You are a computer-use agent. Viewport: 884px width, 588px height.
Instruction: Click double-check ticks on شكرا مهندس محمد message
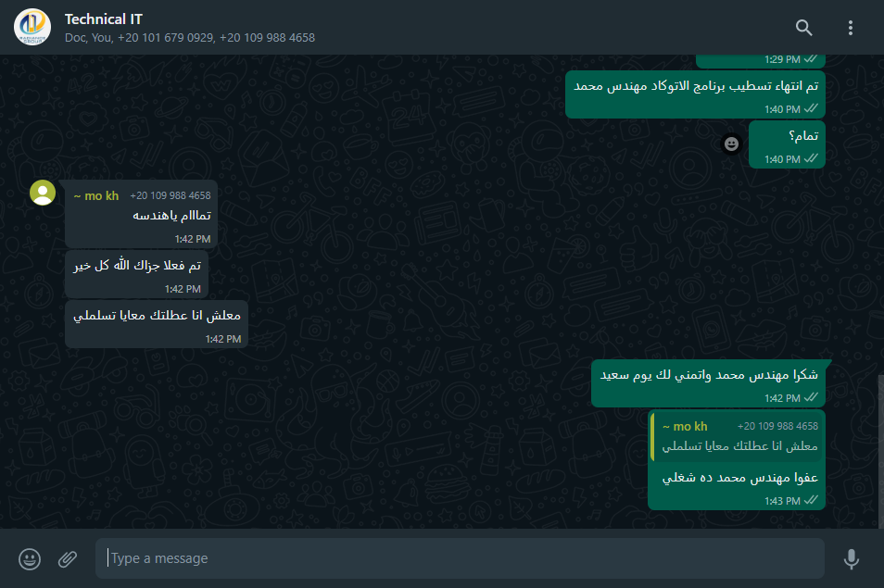tap(811, 397)
